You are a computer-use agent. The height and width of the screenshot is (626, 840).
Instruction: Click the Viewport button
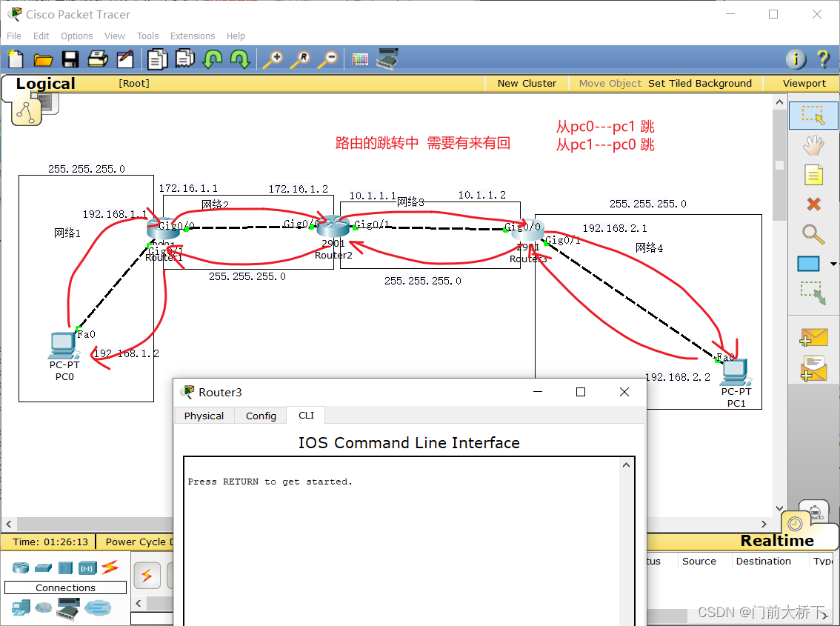tap(804, 83)
